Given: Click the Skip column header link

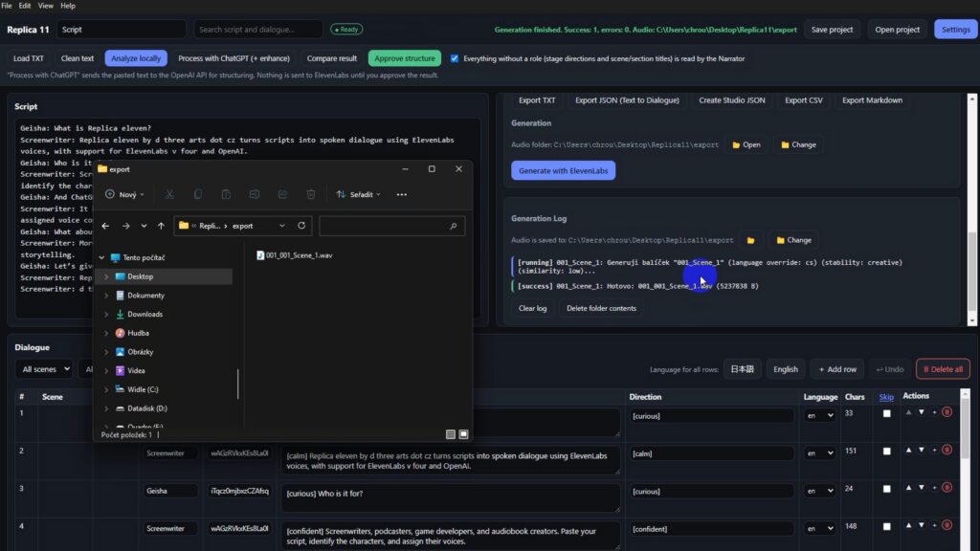Looking at the screenshot, I should coord(885,397).
